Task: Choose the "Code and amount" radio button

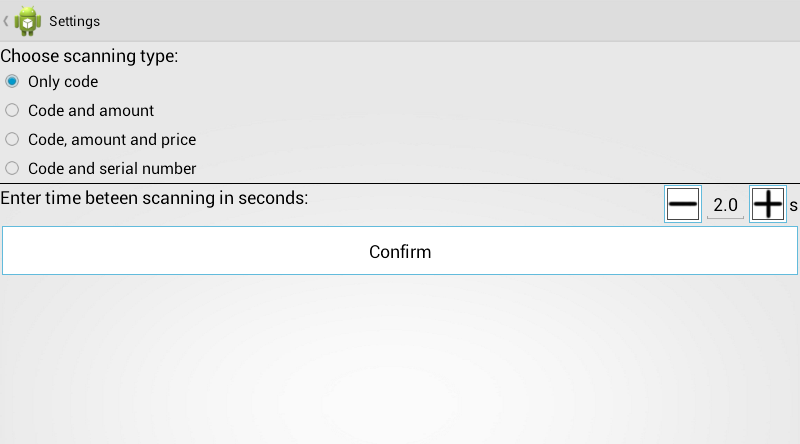Action: point(12,111)
